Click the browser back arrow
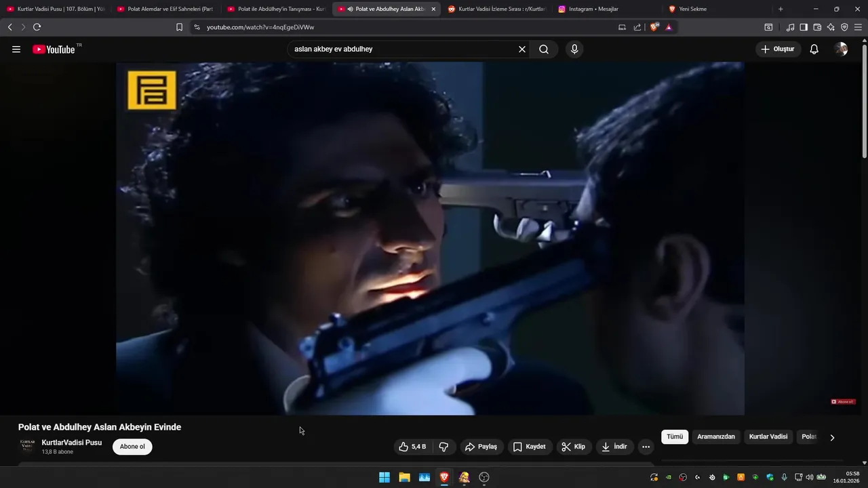The height and width of the screenshot is (488, 868). tap(9, 27)
